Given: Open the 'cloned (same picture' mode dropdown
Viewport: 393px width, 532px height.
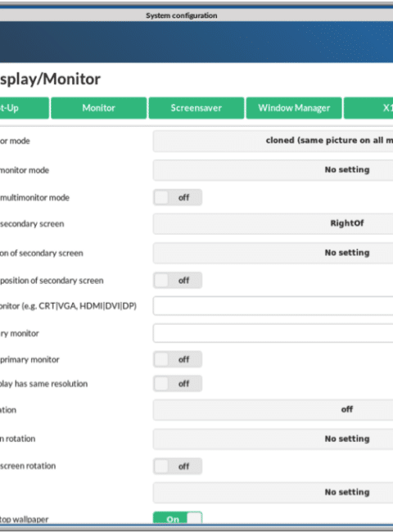Looking at the screenshot, I should tap(273, 141).
